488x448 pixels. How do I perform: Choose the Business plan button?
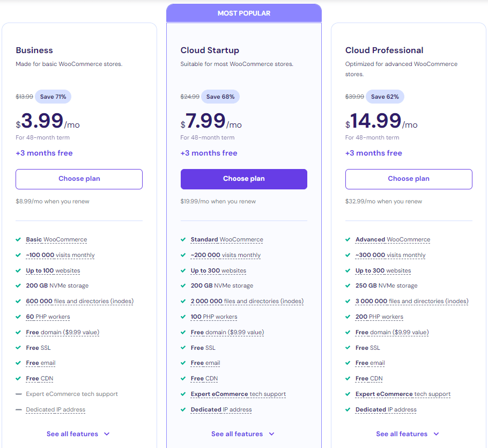[79, 179]
